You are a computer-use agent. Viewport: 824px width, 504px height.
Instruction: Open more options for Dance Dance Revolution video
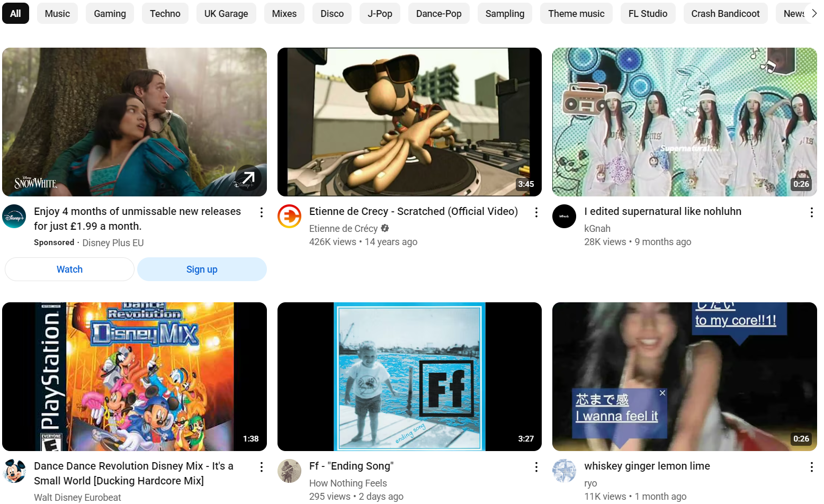click(262, 467)
